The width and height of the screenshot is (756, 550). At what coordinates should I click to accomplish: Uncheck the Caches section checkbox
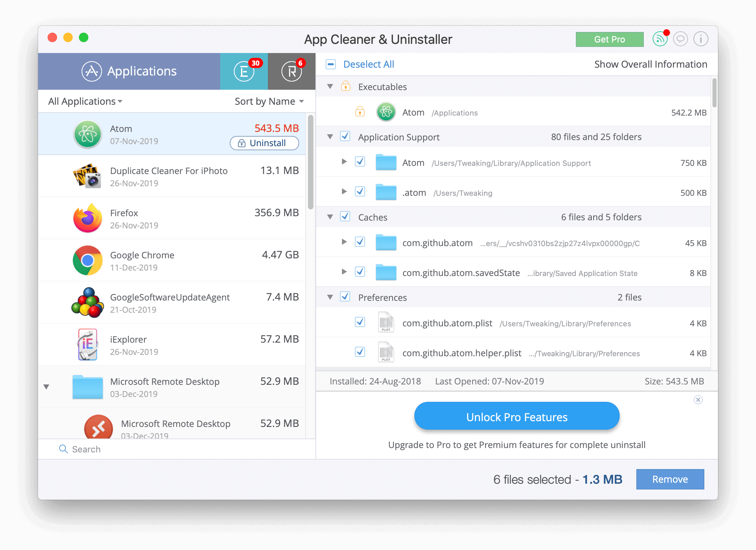[345, 217]
